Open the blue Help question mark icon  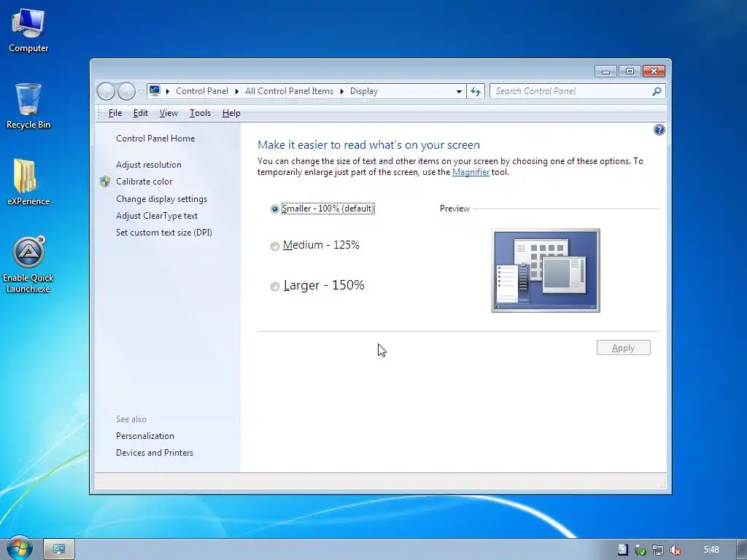659,130
